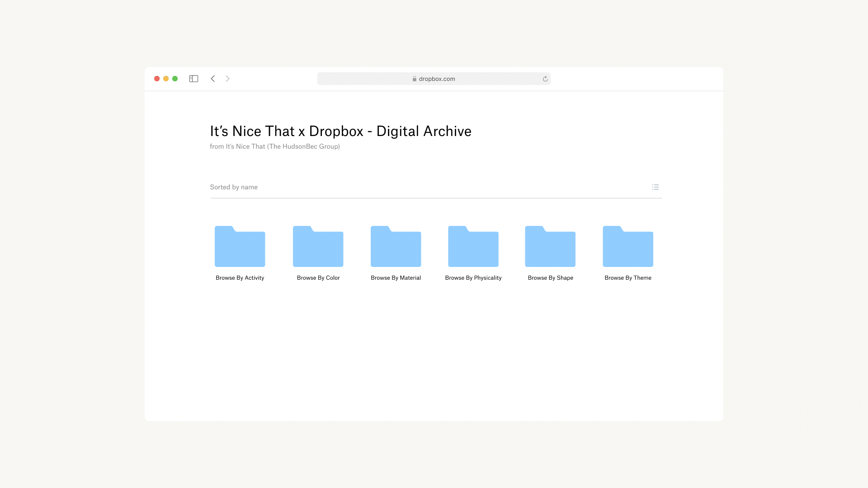Click the green fullscreen window button
Viewport: 868px width, 488px height.
pos(175,79)
